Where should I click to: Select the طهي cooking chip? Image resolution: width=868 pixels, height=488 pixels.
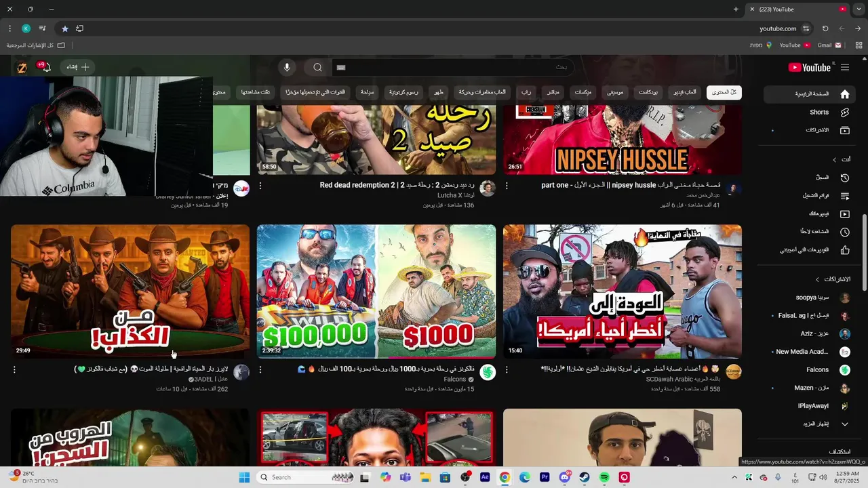(x=439, y=92)
